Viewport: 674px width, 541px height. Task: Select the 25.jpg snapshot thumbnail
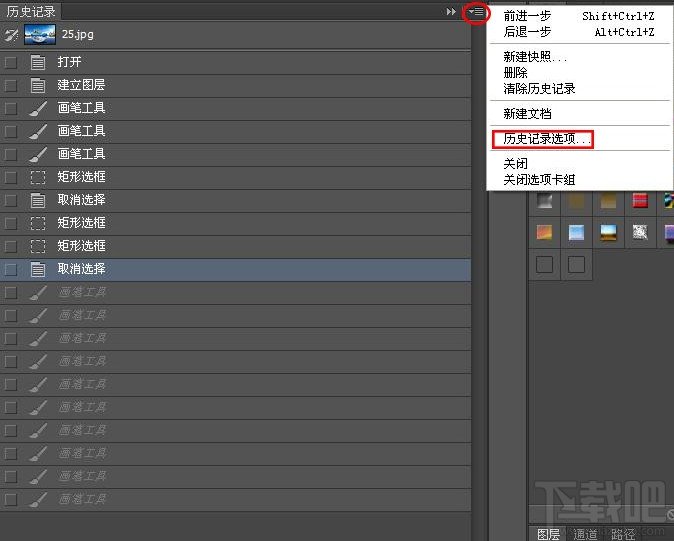click(40, 34)
